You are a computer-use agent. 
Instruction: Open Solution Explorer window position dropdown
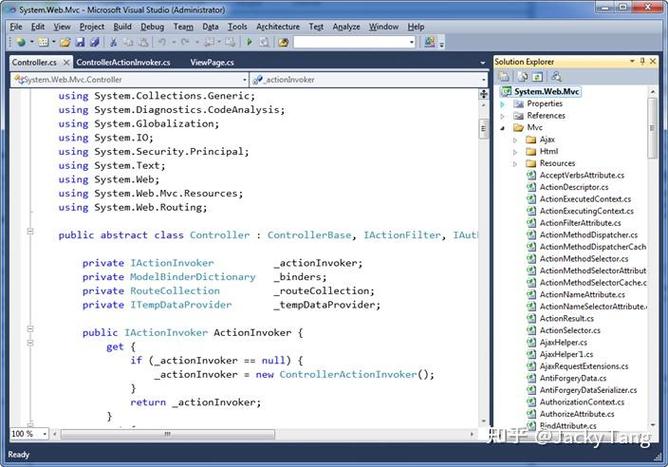[x=632, y=61]
